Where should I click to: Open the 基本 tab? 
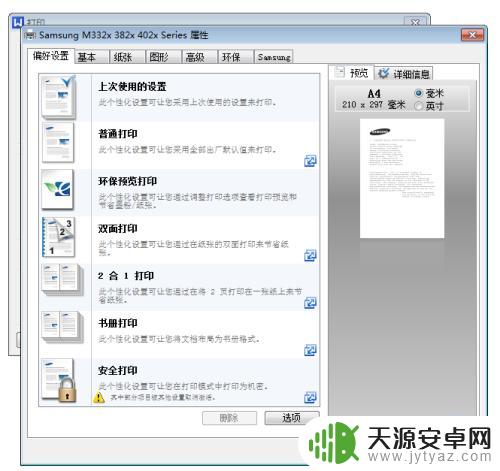92,57
